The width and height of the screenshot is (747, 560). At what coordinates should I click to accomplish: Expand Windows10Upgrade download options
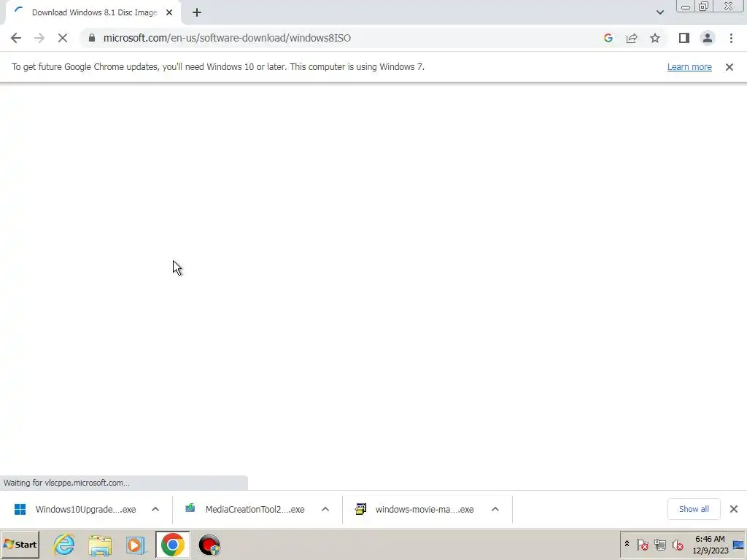[155, 509]
